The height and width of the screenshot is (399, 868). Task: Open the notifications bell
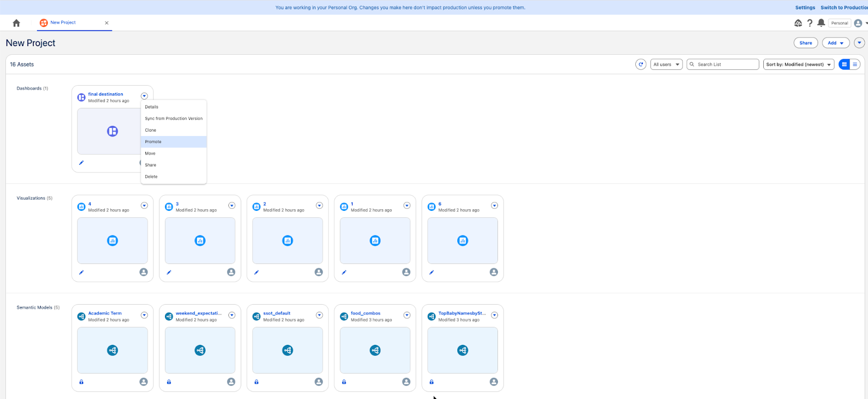pos(821,23)
